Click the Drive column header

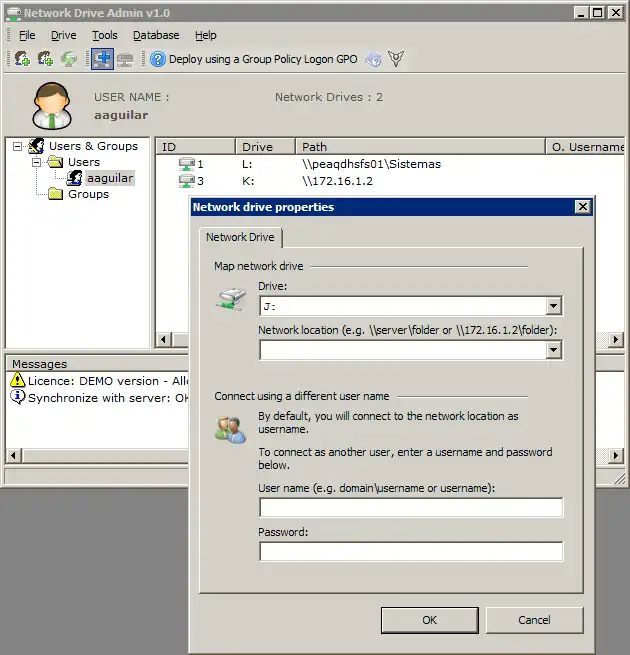266,147
